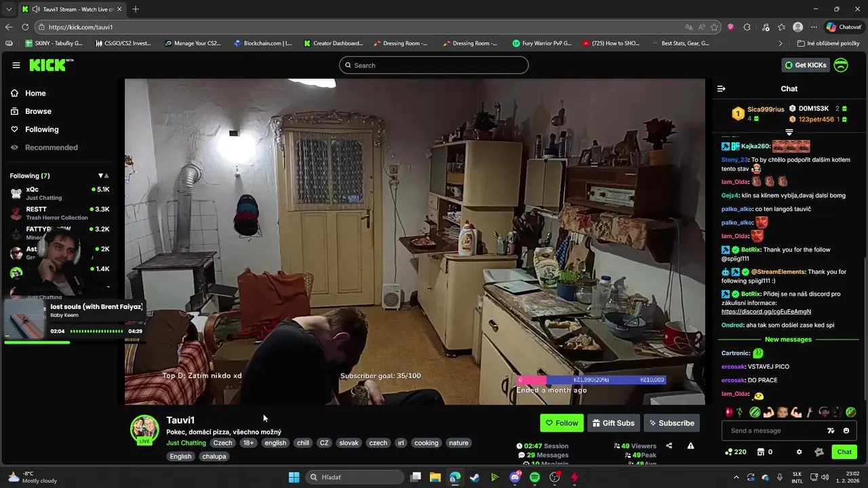The width and height of the screenshot is (868, 488).
Task: Click the Czech tag
Action: [222, 443]
